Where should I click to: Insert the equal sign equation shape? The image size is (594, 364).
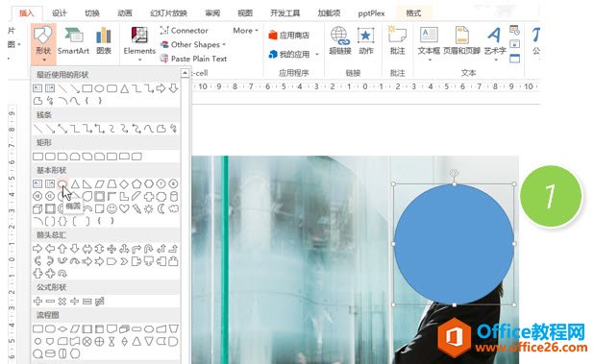(x=87, y=302)
